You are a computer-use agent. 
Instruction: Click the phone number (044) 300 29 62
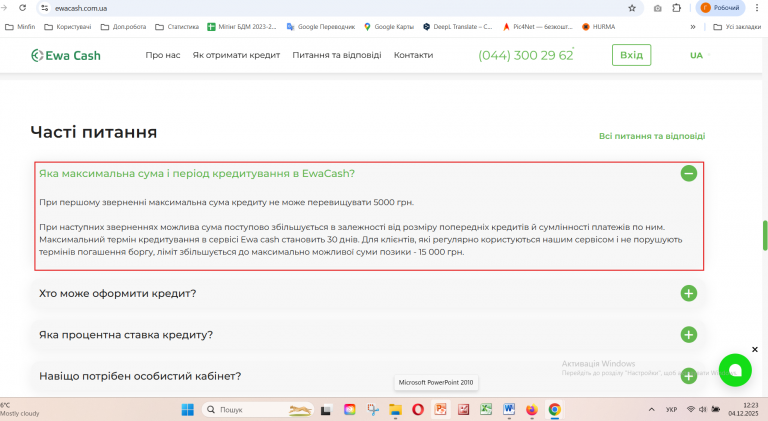click(526, 55)
